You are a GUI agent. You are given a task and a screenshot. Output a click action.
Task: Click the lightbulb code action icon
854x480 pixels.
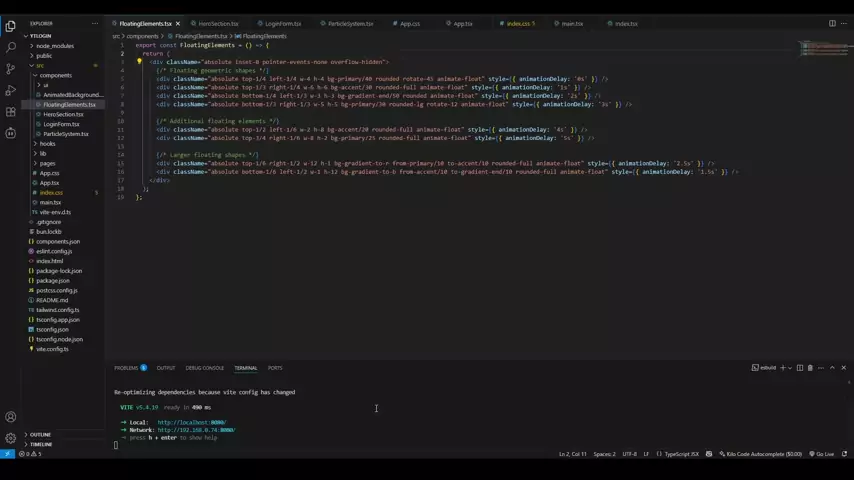tap(140, 61)
